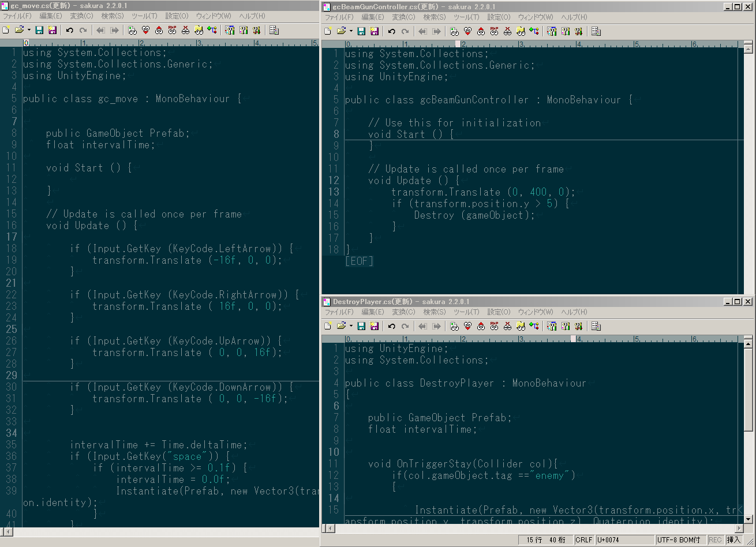Expand open-file dropdown arrow in gc_move.cs toolbar

(29, 30)
